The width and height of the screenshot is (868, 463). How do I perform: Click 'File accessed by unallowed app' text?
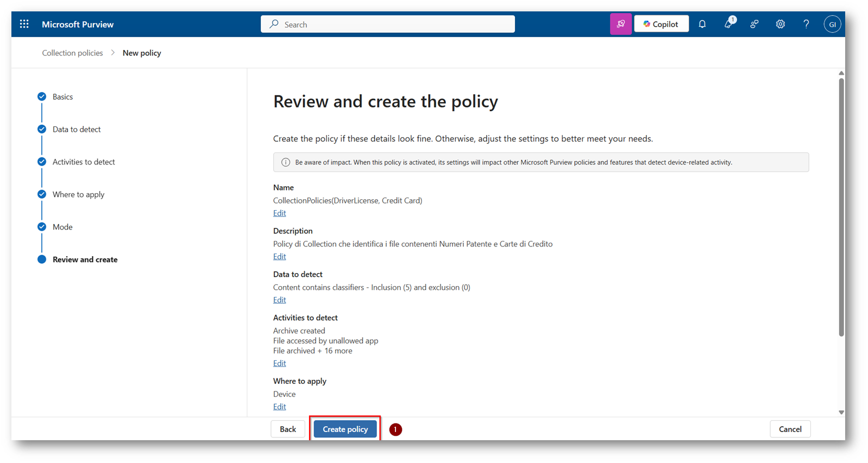325,341
